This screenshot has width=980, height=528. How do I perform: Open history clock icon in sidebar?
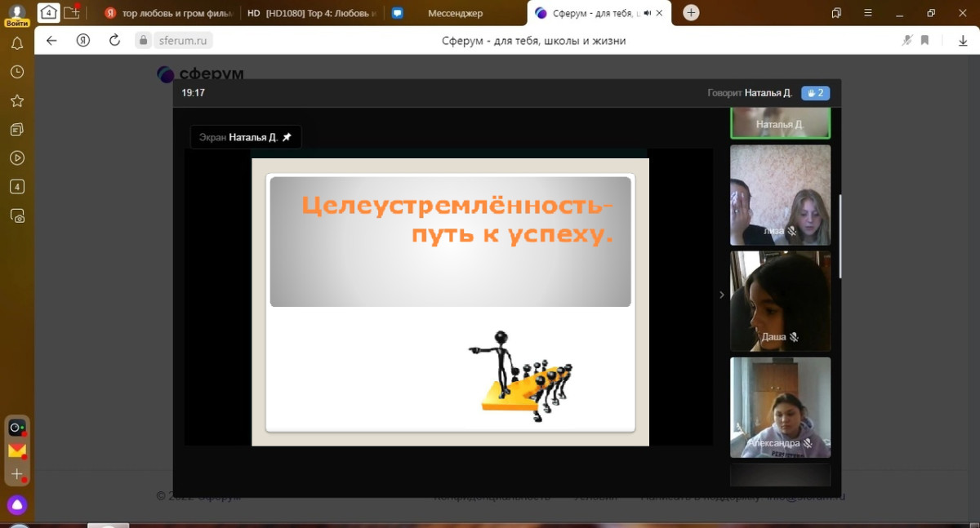point(16,73)
